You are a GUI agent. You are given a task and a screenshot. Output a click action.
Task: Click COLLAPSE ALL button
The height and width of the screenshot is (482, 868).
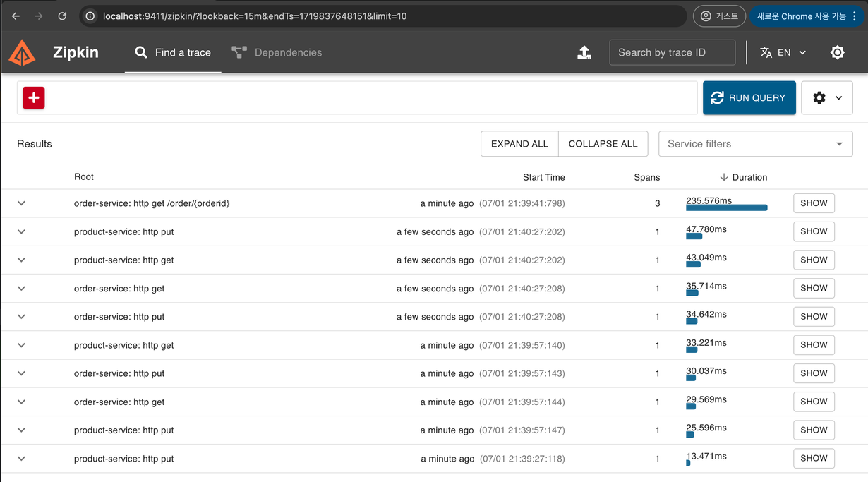pos(603,144)
